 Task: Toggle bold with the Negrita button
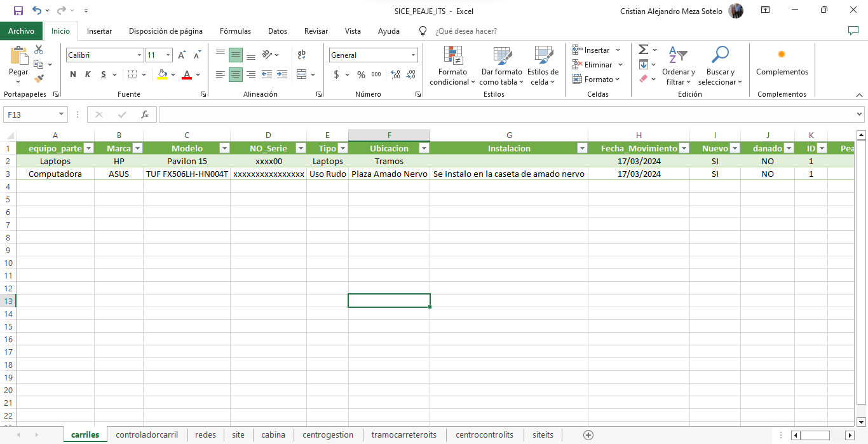pyautogui.click(x=72, y=74)
